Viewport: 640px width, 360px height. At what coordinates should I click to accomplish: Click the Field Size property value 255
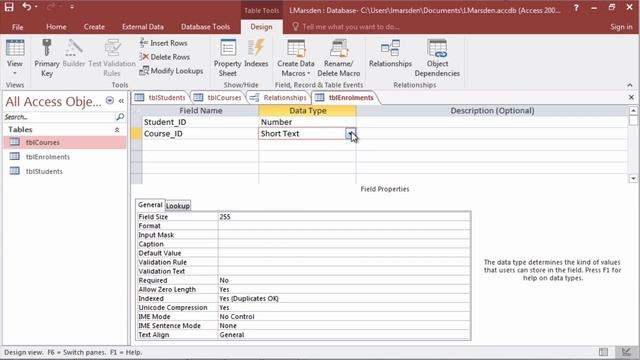click(x=344, y=217)
